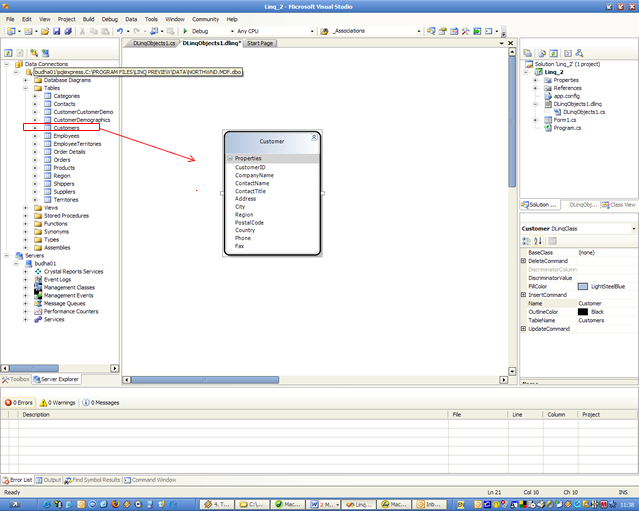Click Solution Explorer's Properties icon
The height and width of the screenshot is (511, 639).
pyautogui.click(x=528, y=53)
